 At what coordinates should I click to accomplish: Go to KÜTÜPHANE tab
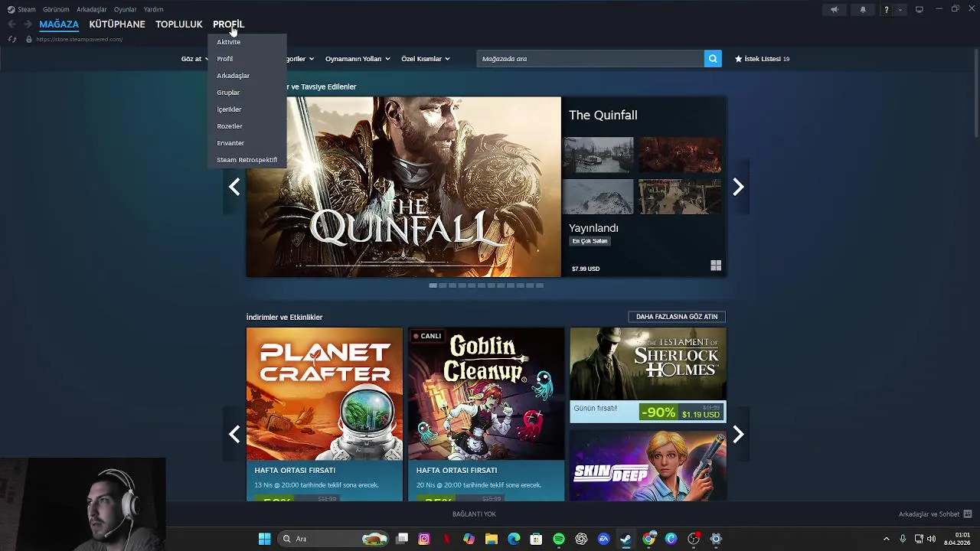pos(117,24)
